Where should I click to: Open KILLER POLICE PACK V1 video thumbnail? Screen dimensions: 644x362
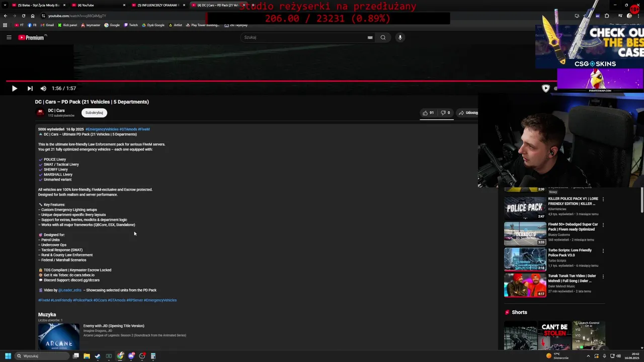coord(525,208)
